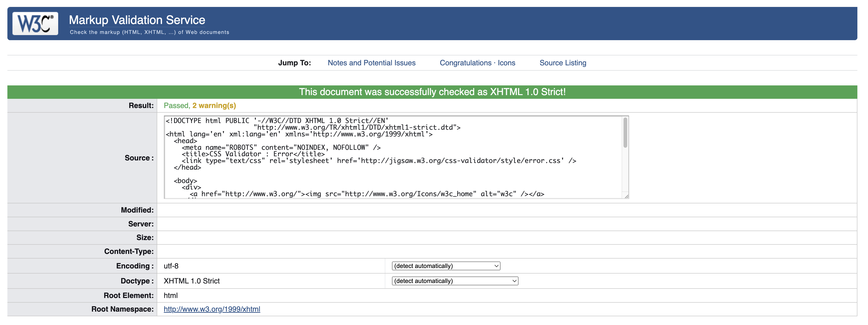
Task: Click the successfully checked as XHTML banner
Action: 432,92
